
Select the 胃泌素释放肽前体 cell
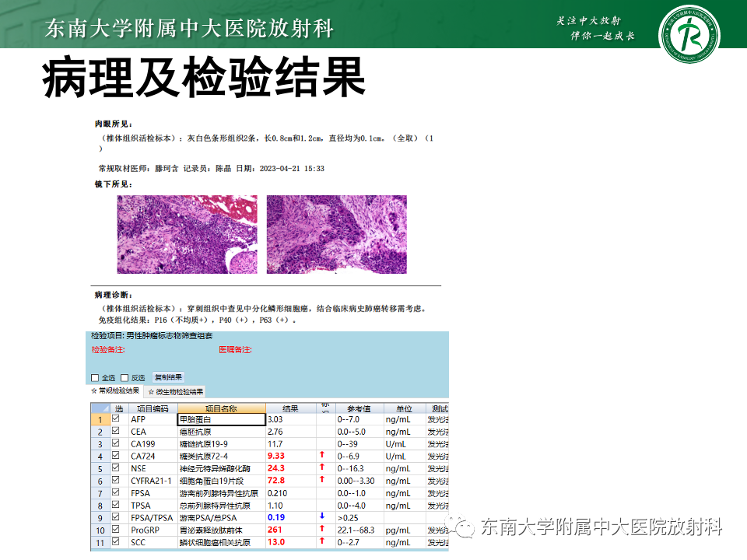[x=222, y=530]
